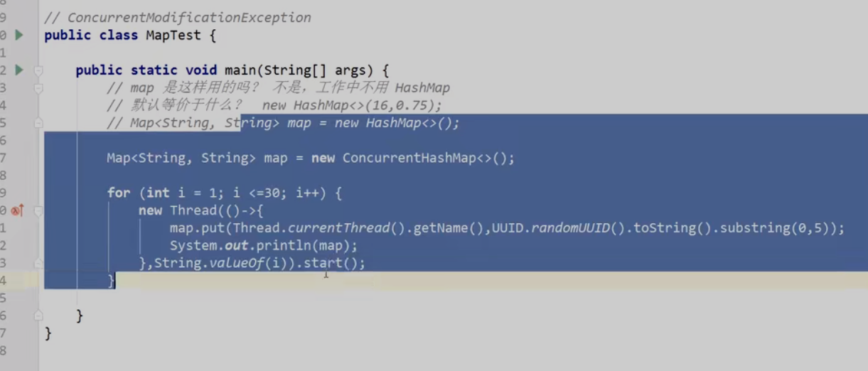Image resolution: width=868 pixels, height=371 pixels.
Task: Click the class closing brace on last line
Action: [48, 333]
